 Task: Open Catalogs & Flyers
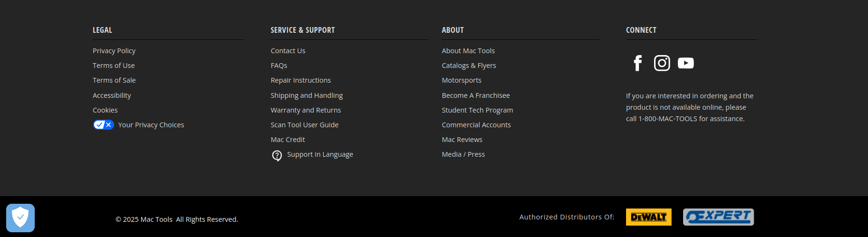pyautogui.click(x=469, y=66)
